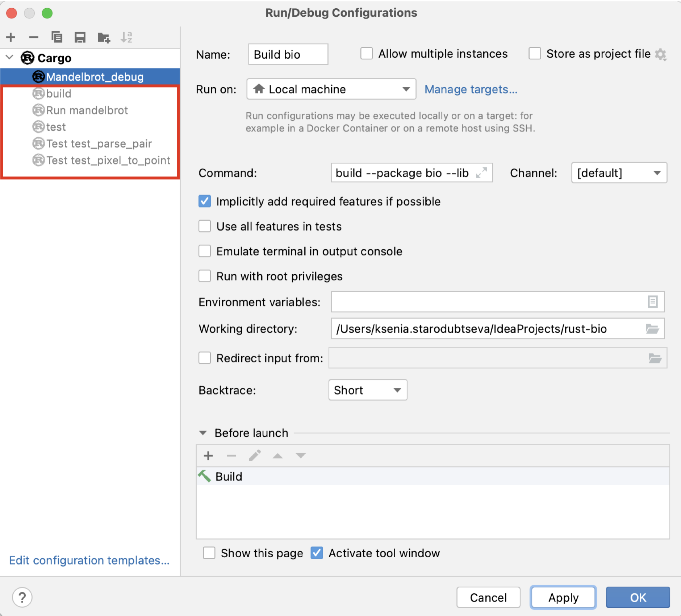681x616 pixels.
Task: Open the Channel selector
Action: (x=619, y=173)
